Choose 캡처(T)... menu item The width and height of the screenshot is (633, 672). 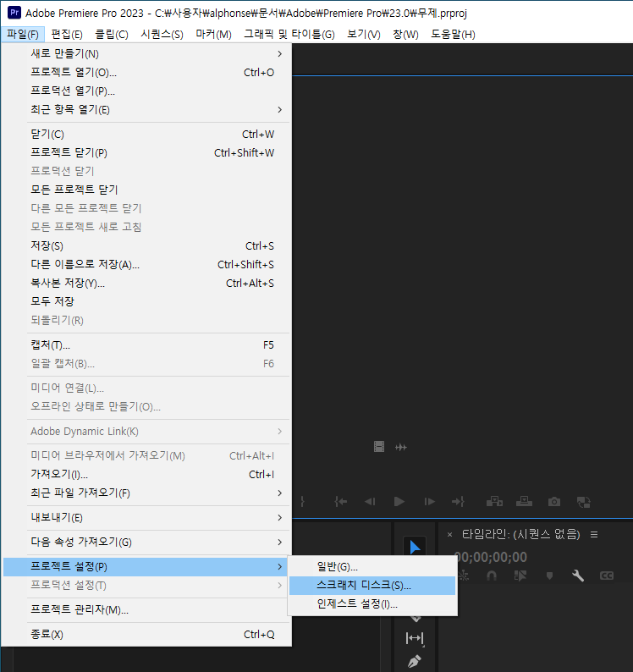coord(146,345)
